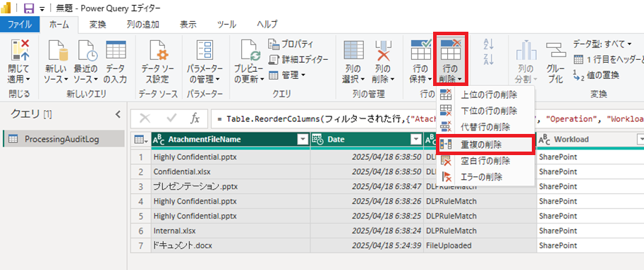Open quick access toolbar customize arrow
This screenshot has width=644, height=270.
click(42, 9)
